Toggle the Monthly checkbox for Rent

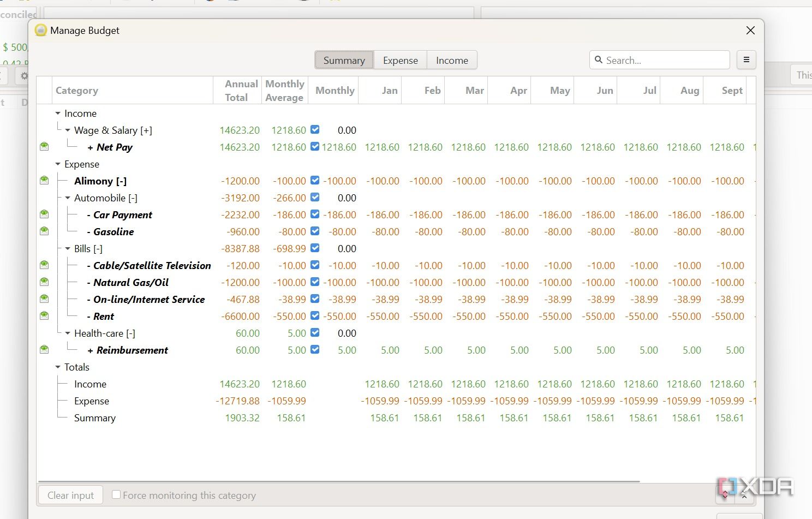(315, 315)
